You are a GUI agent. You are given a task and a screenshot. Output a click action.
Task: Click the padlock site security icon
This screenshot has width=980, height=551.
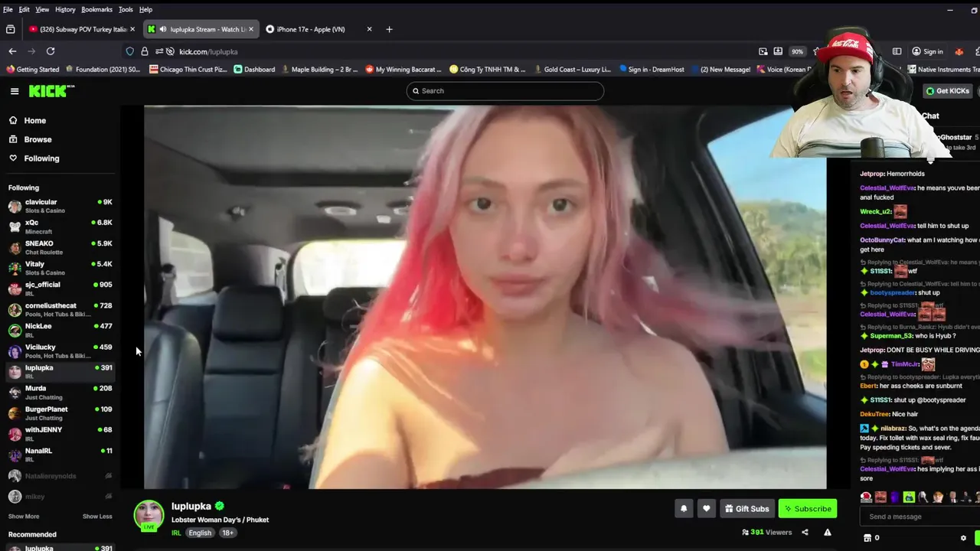click(145, 51)
